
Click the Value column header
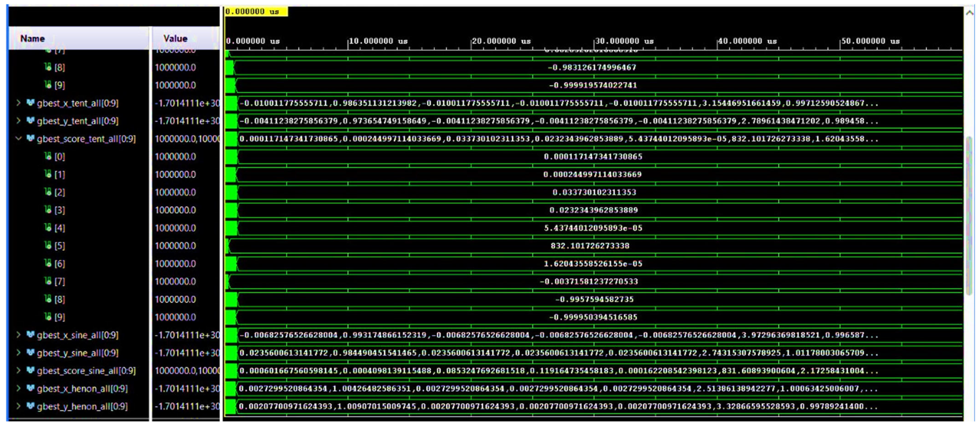(x=175, y=38)
